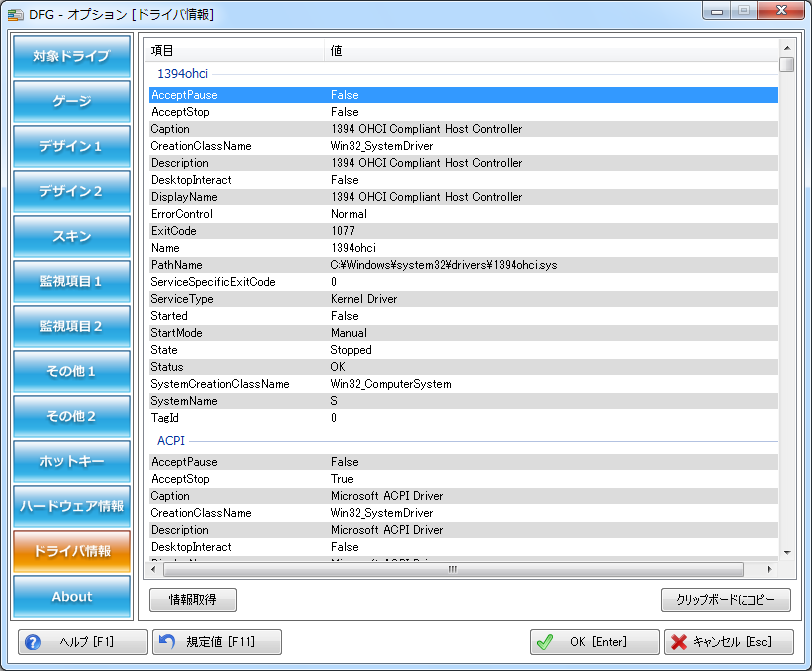Go to the ホットキー tab
This screenshot has height=671, width=812.
[x=72, y=461]
